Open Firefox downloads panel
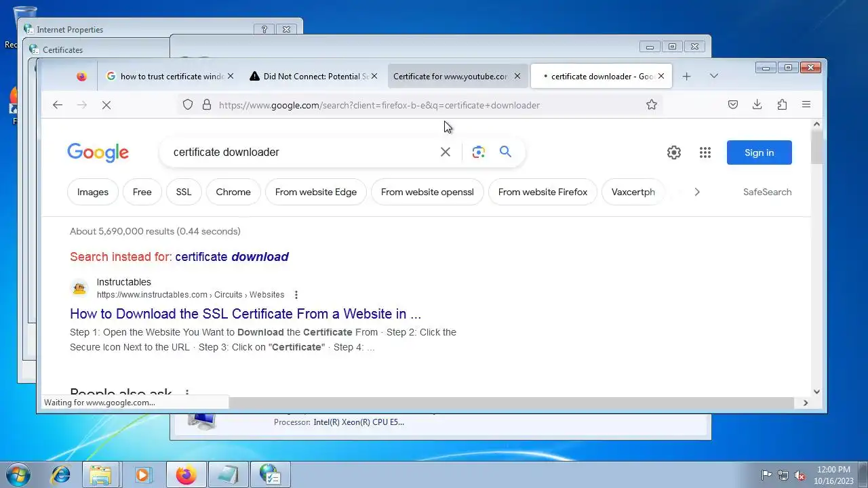Viewport: 868px width, 488px height. (757, 104)
